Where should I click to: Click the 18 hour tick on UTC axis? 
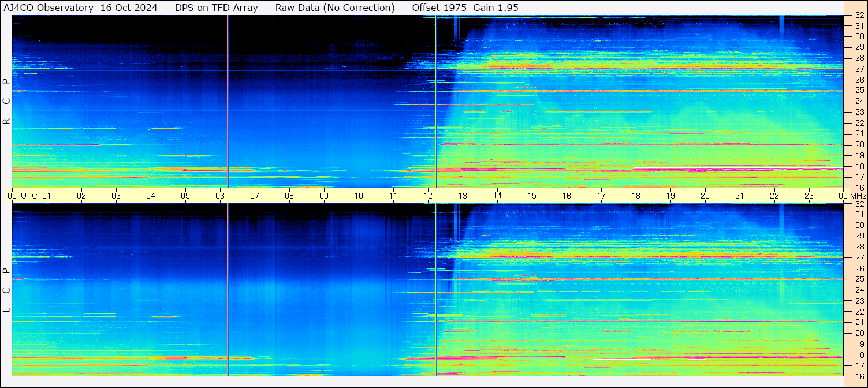click(636, 196)
